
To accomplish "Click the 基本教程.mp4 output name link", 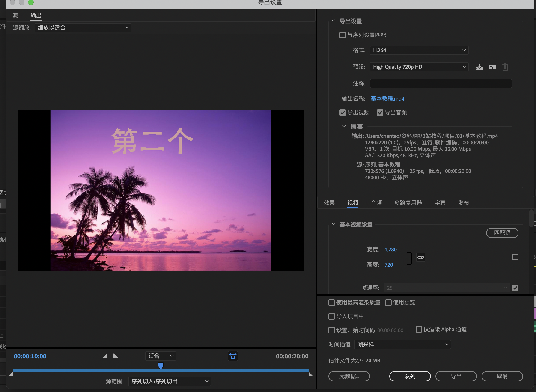I will (x=387, y=99).
